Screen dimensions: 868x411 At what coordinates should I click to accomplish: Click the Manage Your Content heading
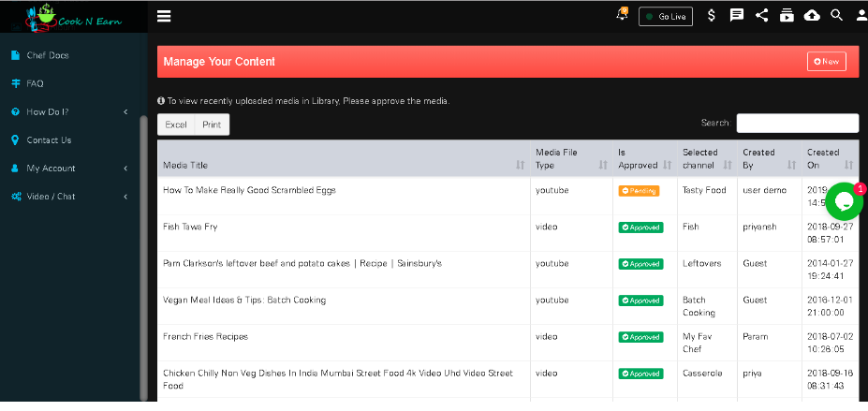coord(219,62)
